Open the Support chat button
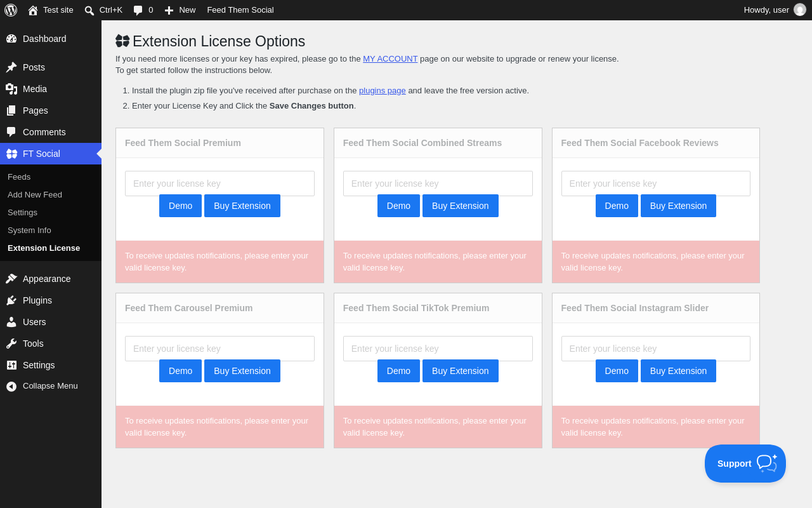Image resolution: width=812 pixels, height=508 pixels. 745,464
